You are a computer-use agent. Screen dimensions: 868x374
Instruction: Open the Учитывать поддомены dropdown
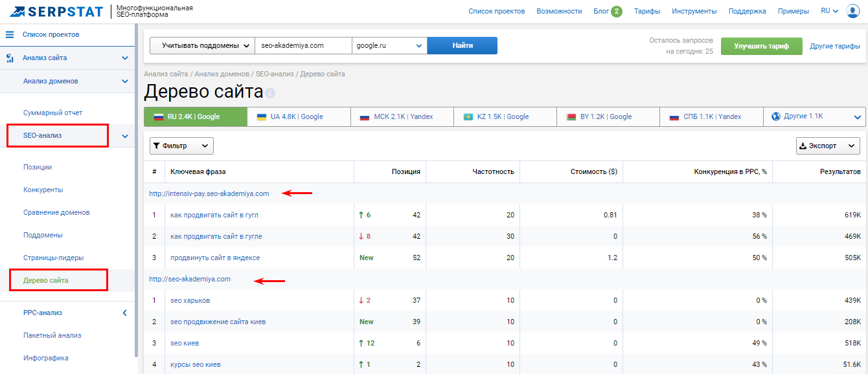point(203,45)
